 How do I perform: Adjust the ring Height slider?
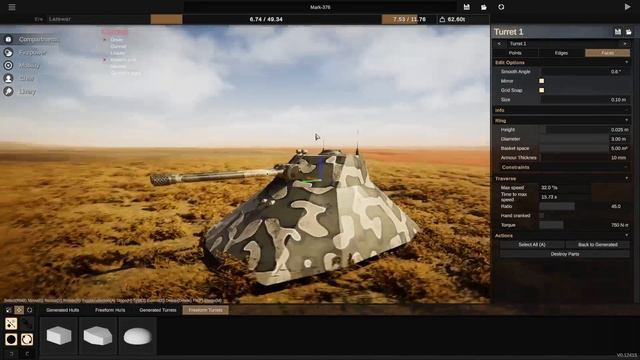tap(585, 130)
